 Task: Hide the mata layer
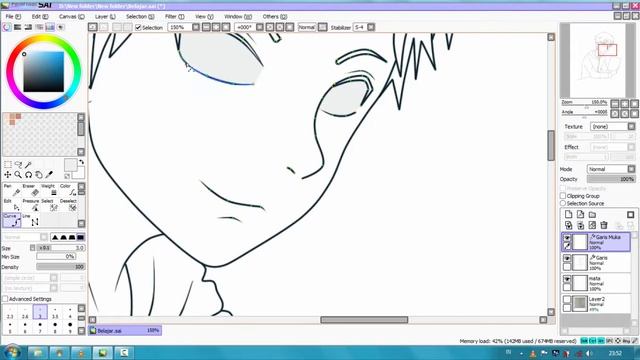(567, 279)
